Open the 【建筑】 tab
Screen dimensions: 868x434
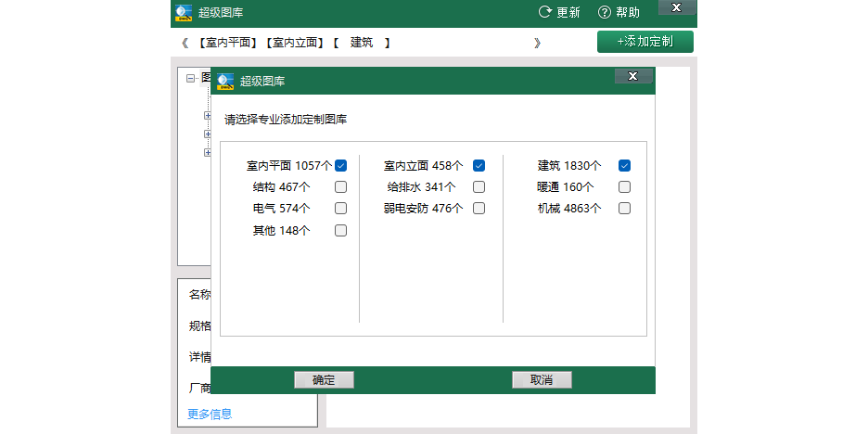pos(362,43)
